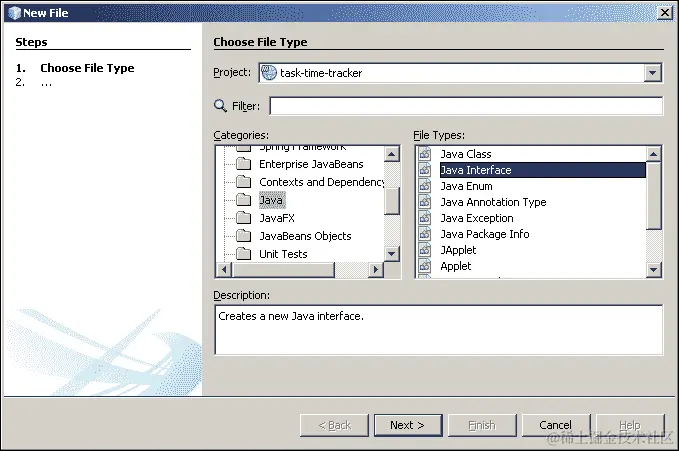Close the New File dialog
The width and height of the screenshot is (679, 451).
pos(665,13)
